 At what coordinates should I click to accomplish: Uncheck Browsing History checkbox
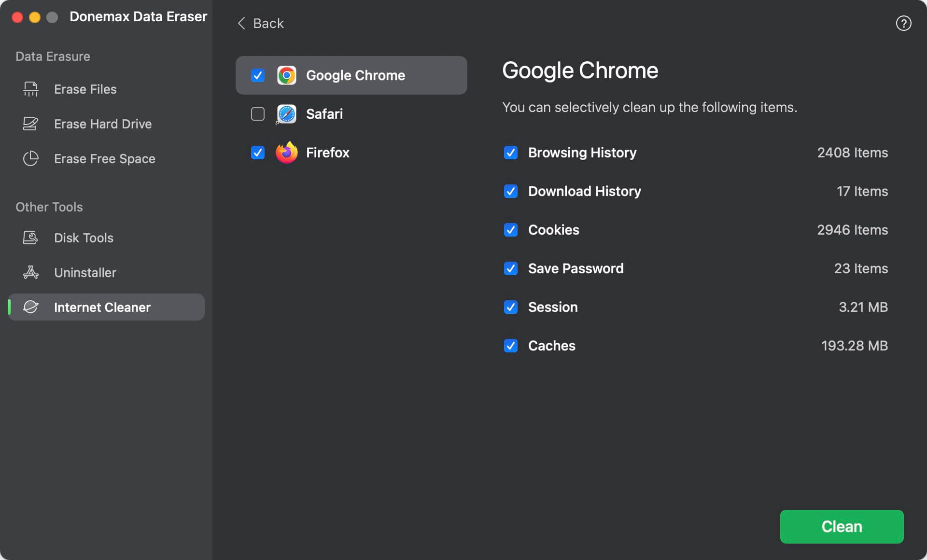511,153
